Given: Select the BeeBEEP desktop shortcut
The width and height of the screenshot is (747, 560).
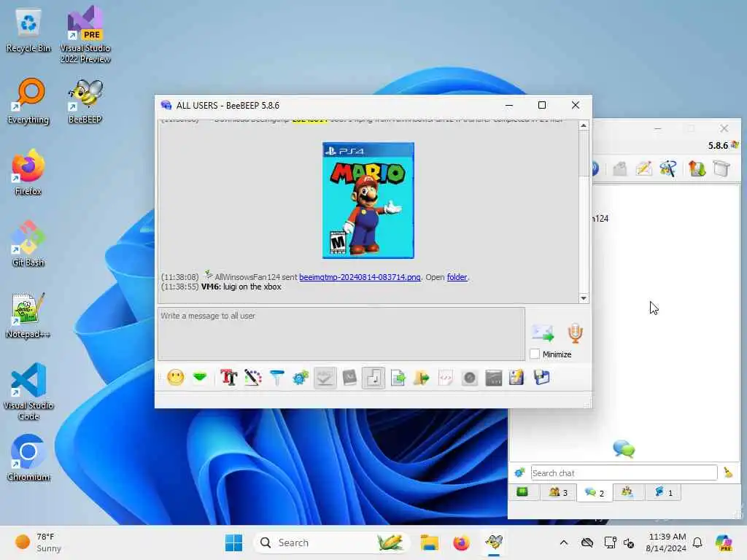Looking at the screenshot, I should pos(85,101).
